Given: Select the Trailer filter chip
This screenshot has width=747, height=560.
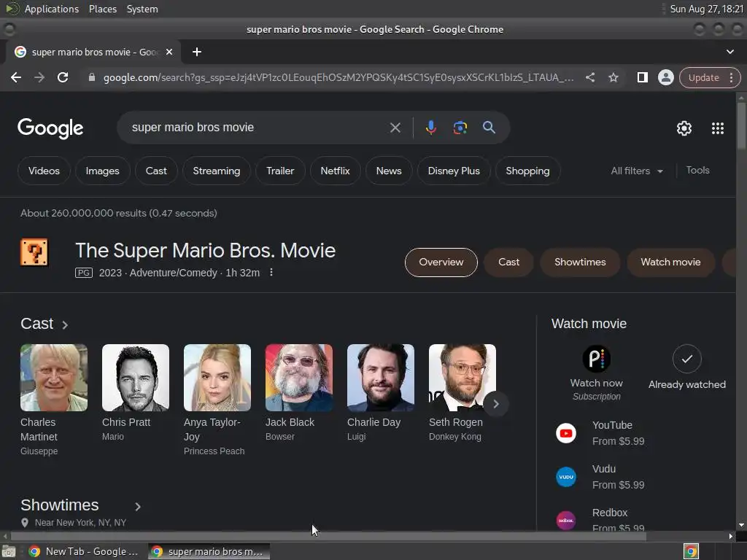Looking at the screenshot, I should [x=280, y=171].
